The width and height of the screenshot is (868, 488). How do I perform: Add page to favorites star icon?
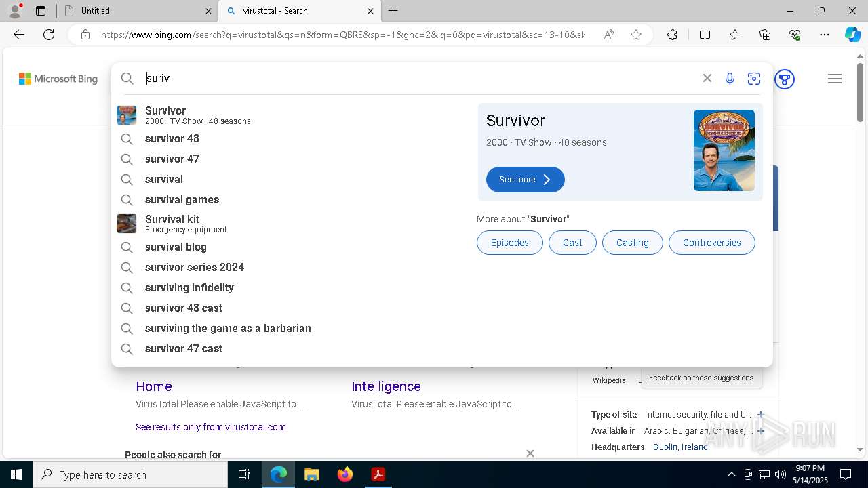point(636,35)
